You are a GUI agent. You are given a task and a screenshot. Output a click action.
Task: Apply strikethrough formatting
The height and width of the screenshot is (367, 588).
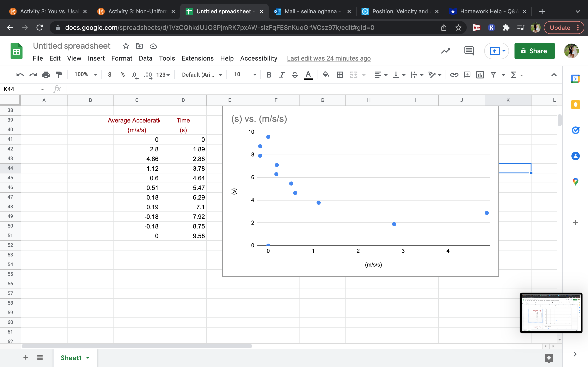tap(294, 75)
